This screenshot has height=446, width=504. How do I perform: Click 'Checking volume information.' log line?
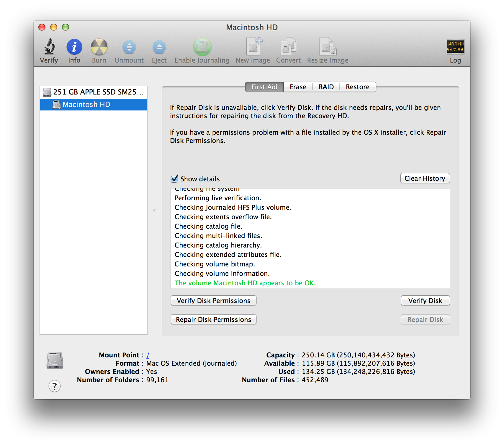(222, 274)
